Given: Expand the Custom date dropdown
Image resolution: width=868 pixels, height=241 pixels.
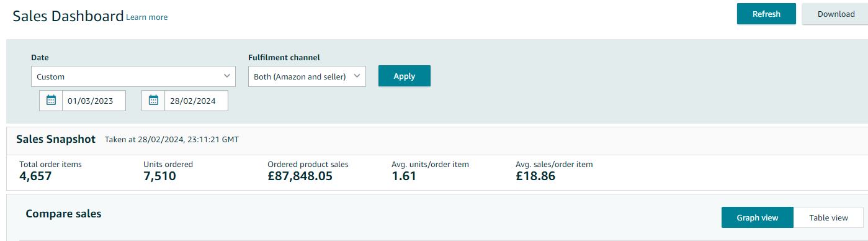Looking at the screenshot, I should 133,76.
